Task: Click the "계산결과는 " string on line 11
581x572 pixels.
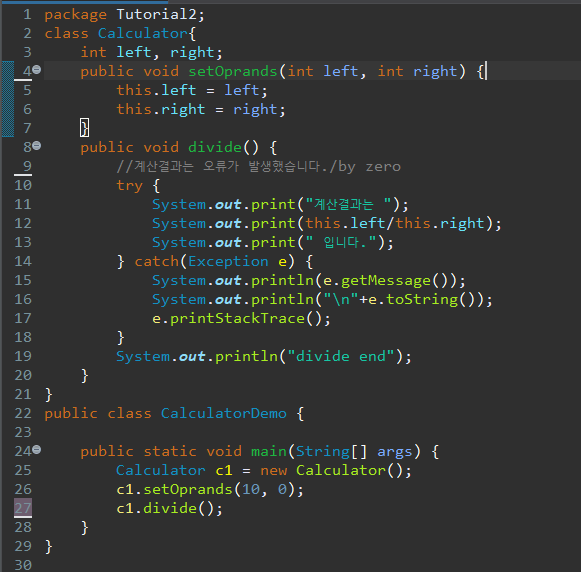Action: point(348,204)
